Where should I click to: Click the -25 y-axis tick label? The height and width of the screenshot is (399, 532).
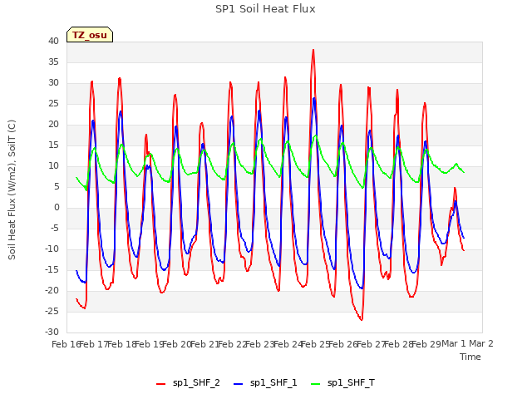(52, 312)
